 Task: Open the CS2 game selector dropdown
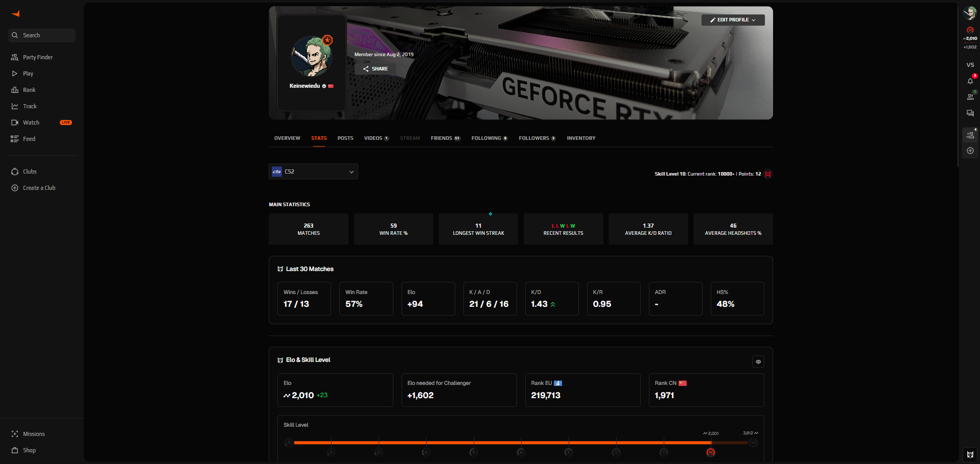pyautogui.click(x=313, y=172)
